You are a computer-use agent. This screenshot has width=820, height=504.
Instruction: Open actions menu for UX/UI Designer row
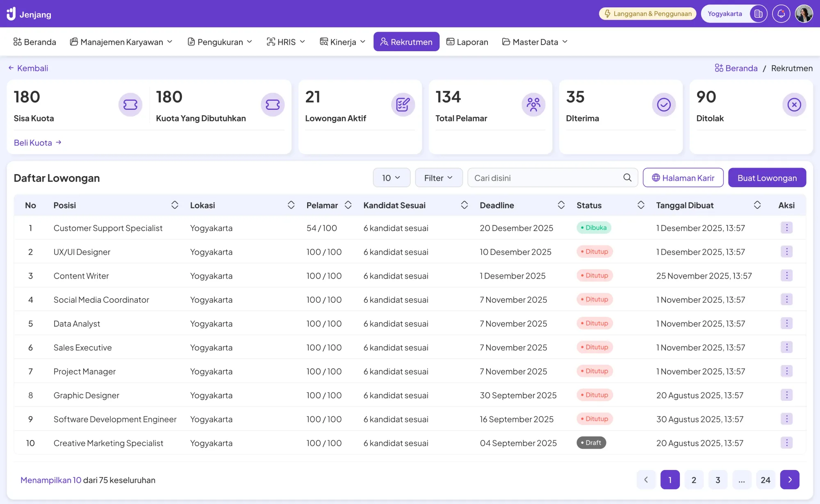(x=787, y=252)
